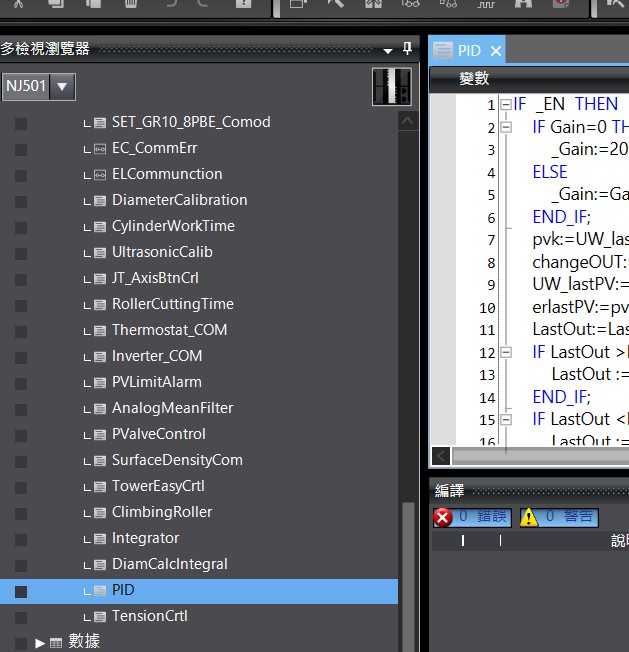Click the icon before EC_CommErr

99,148
